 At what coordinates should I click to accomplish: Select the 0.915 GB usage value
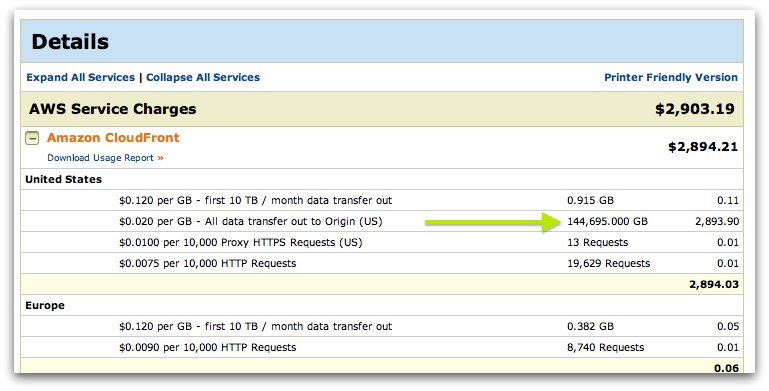[590, 201]
